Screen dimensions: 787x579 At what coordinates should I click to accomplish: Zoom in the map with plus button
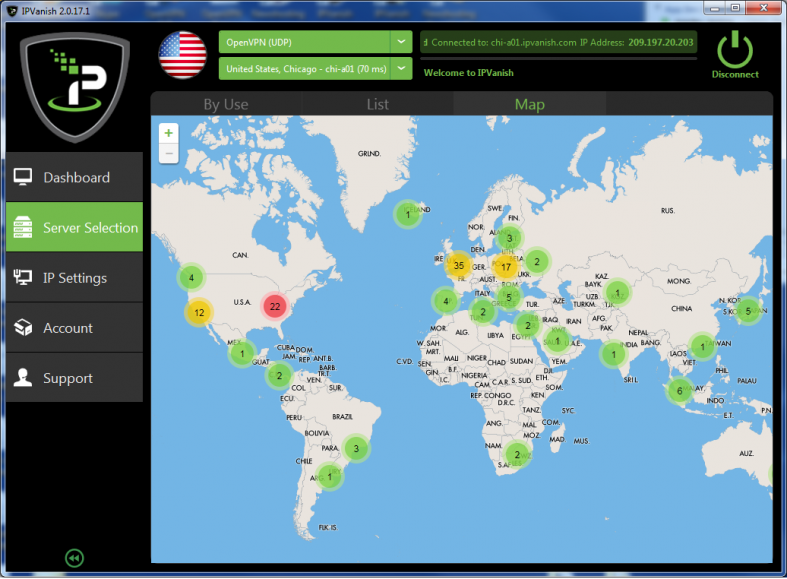coord(168,133)
